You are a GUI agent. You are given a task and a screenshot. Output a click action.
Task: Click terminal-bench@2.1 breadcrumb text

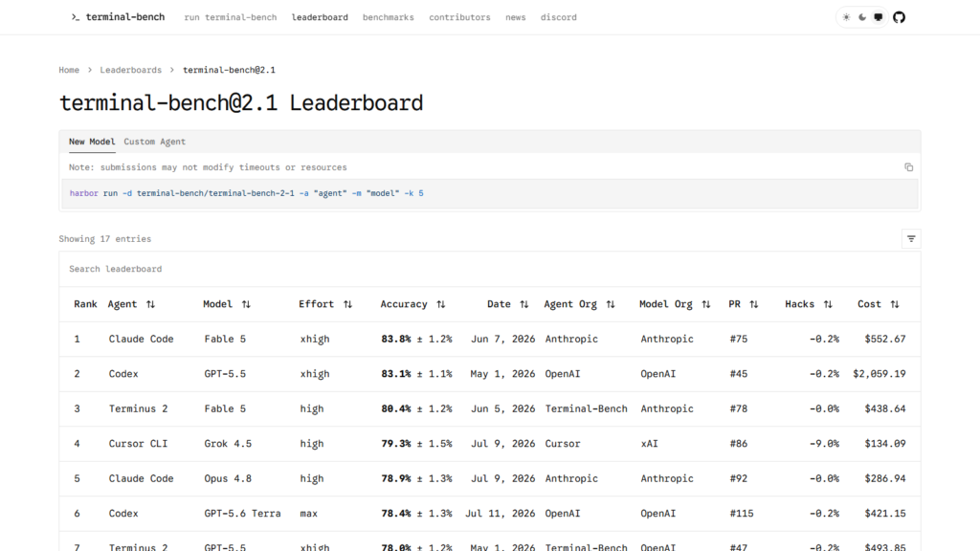[229, 70]
